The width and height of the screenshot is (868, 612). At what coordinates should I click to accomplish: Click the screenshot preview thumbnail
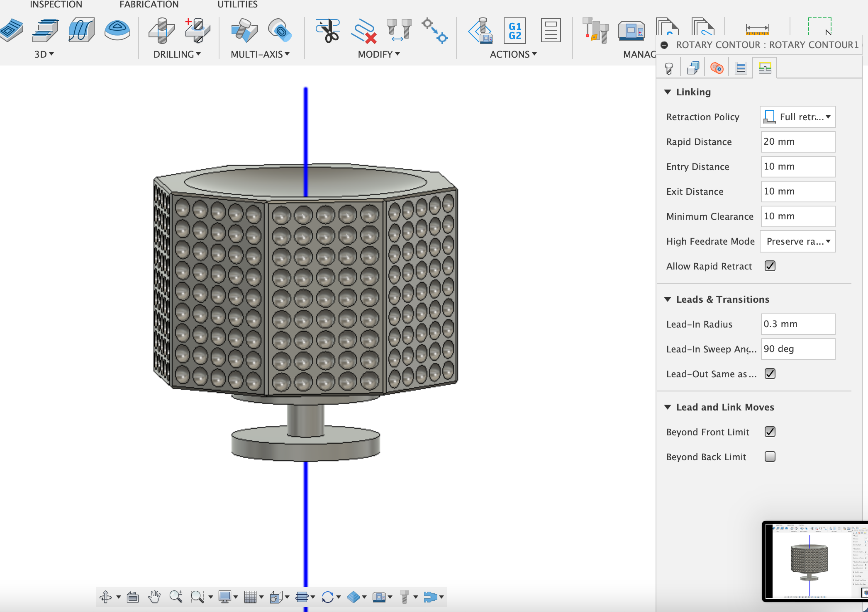816,561
